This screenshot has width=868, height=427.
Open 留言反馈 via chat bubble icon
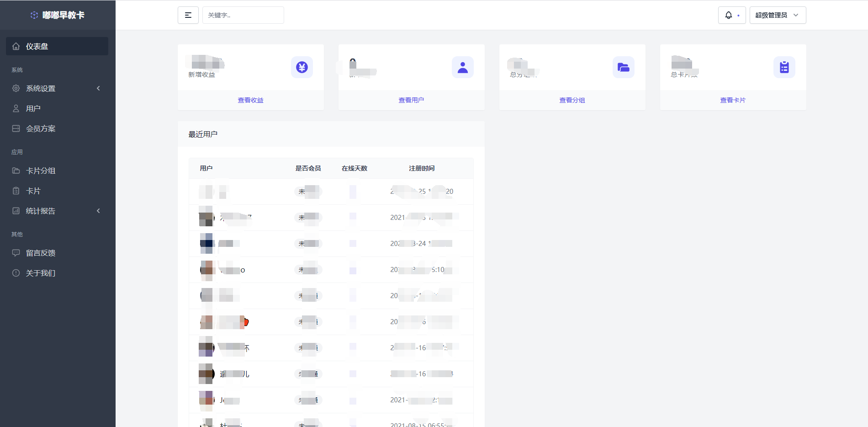(16, 252)
